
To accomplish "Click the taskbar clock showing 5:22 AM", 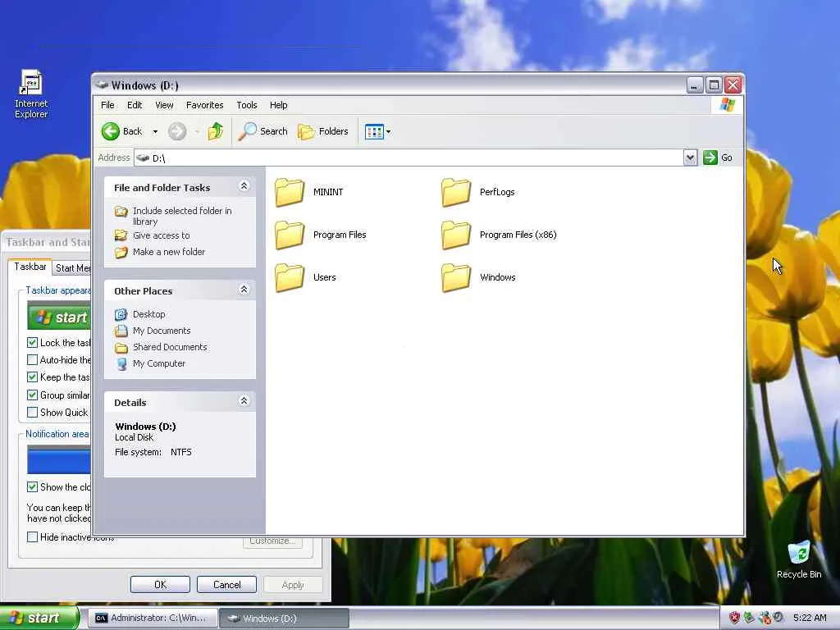I will (x=810, y=618).
